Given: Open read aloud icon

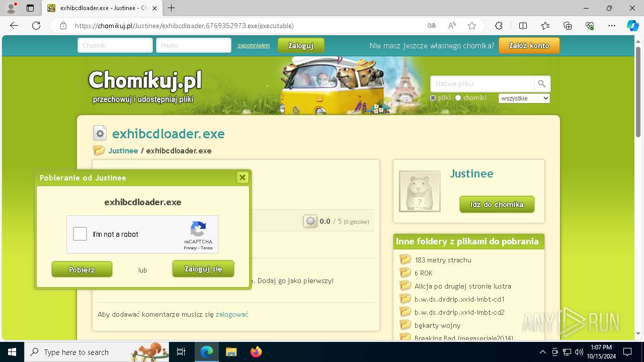Looking at the screenshot, I should click(452, 26).
